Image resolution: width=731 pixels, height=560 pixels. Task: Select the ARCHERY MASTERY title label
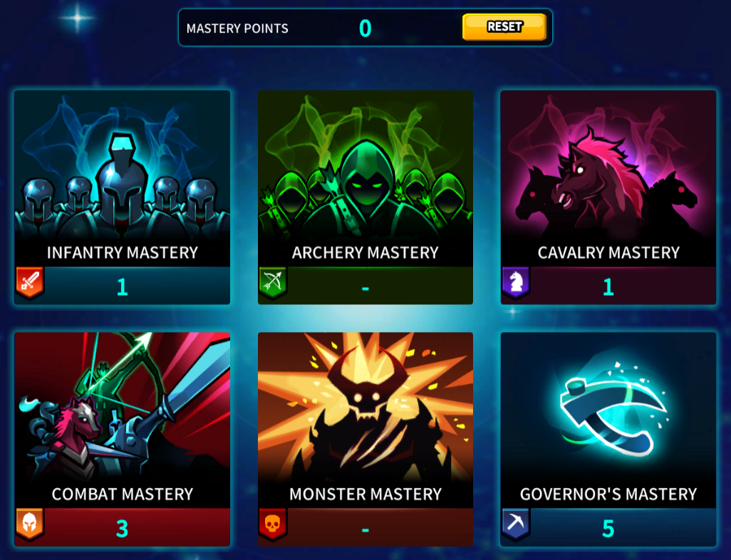pos(365,253)
